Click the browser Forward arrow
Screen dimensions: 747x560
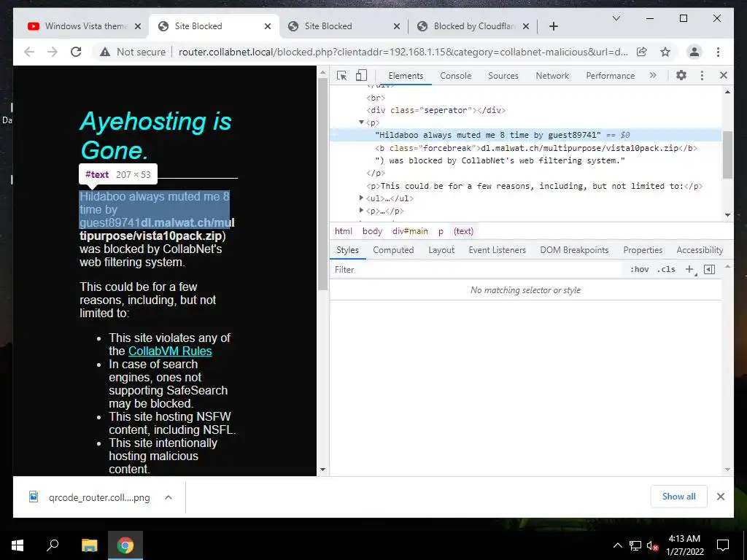coord(53,52)
